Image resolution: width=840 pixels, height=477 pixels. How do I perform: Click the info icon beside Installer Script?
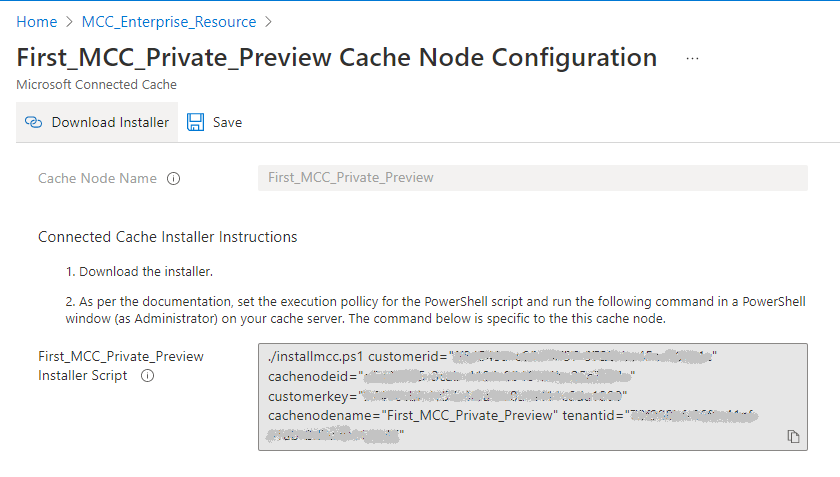tap(147, 376)
